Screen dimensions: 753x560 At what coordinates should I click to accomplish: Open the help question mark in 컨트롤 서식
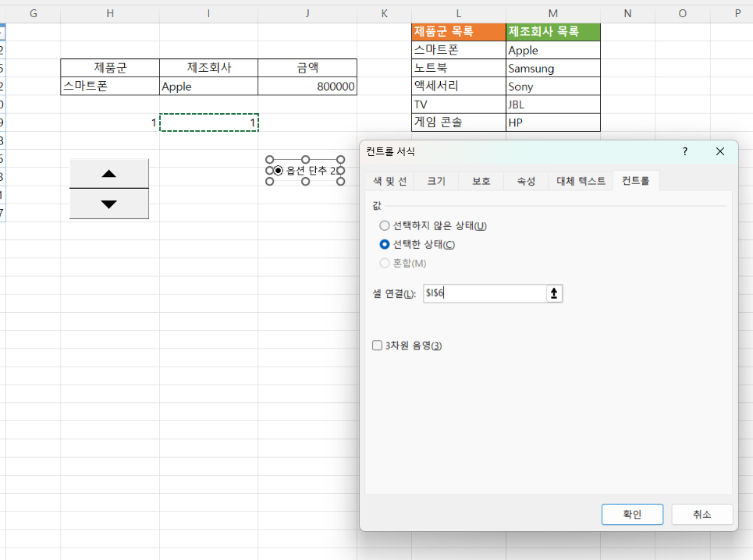(685, 151)
